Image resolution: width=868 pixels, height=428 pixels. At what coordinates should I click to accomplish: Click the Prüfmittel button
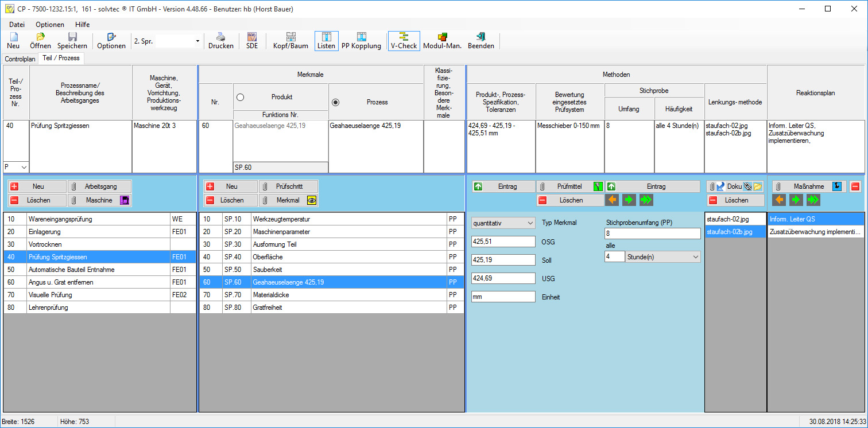[569, 186]
